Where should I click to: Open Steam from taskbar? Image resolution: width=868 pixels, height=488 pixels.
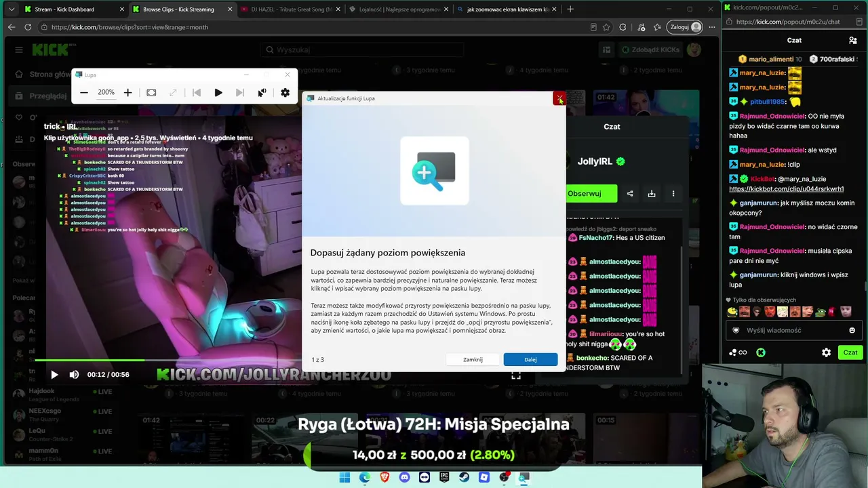(x=464, y=477)
